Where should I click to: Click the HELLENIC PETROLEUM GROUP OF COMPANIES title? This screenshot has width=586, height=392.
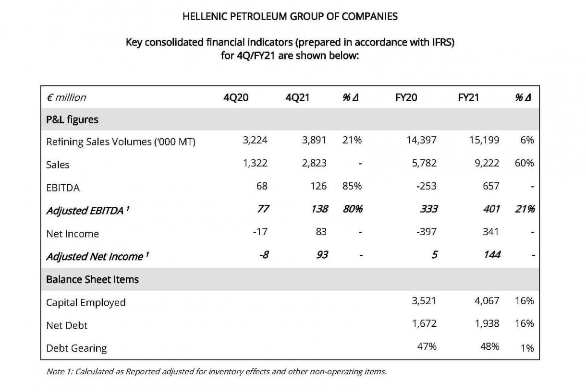point(290,16)
